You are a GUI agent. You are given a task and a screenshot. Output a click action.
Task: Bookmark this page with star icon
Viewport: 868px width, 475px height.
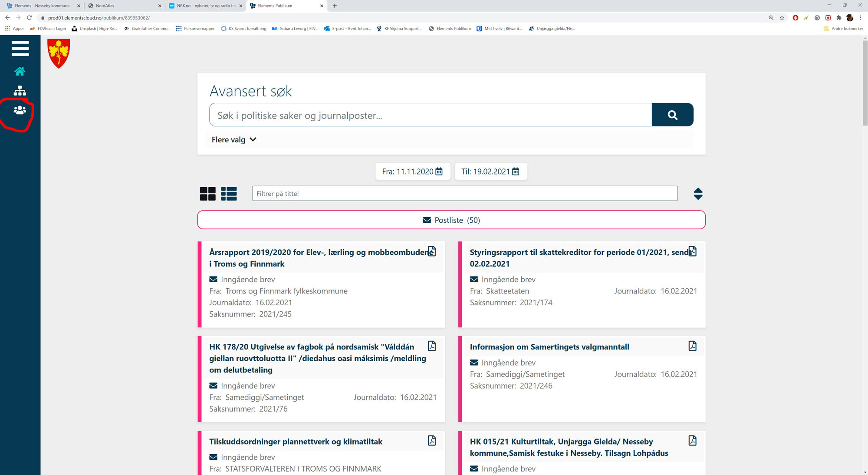point(782,18)
